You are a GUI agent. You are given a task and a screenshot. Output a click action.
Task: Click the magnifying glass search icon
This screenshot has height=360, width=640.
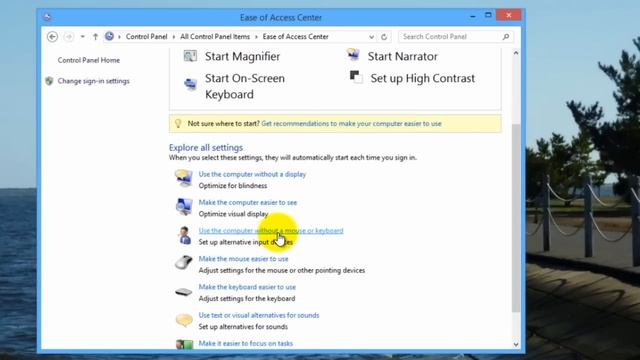[506, 37]
